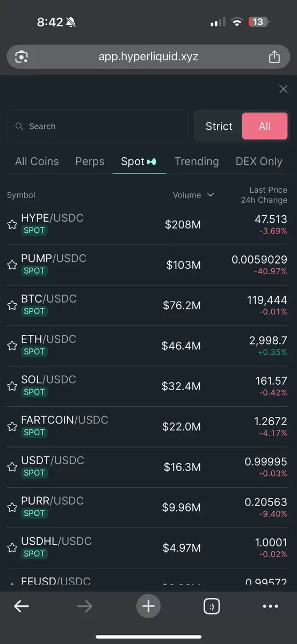Focus the coin Search field
Image resolution: width=297 pixels, height=644 pixels.
[97, 126]
